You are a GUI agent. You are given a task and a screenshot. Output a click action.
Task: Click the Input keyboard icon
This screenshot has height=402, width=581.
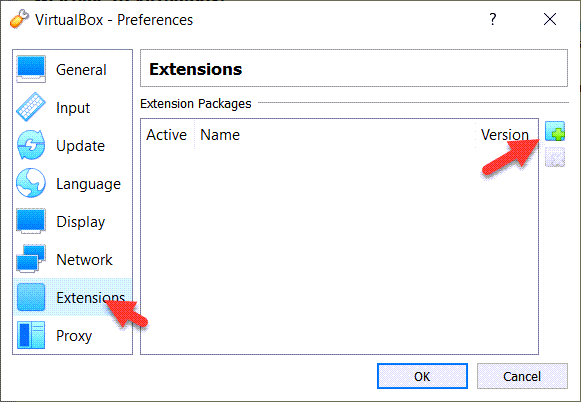tap(31, 107)
